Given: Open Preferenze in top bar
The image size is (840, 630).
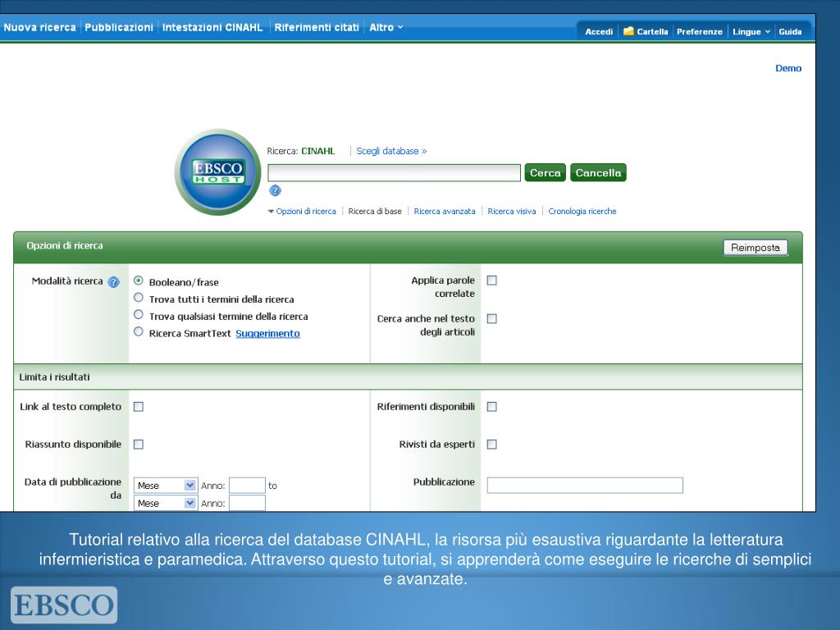Looking at the screenshot, I should 700,32.
